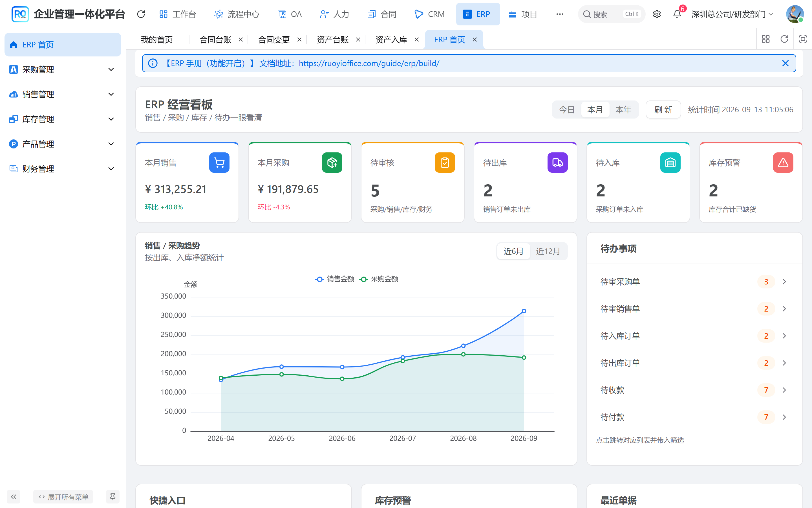Expand the 采购管理 sidebar menu
The width and height of the screenshot is (812, 508).
(x=63, y=69)
